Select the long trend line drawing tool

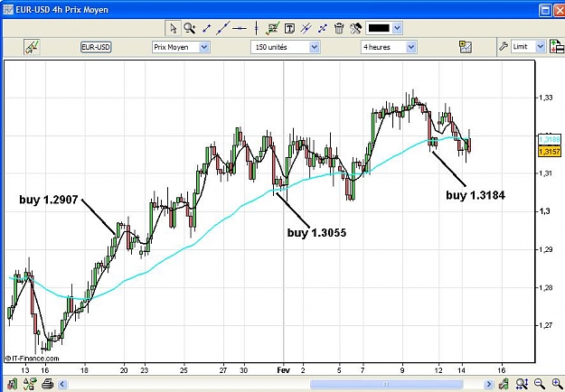pos(222,28)
